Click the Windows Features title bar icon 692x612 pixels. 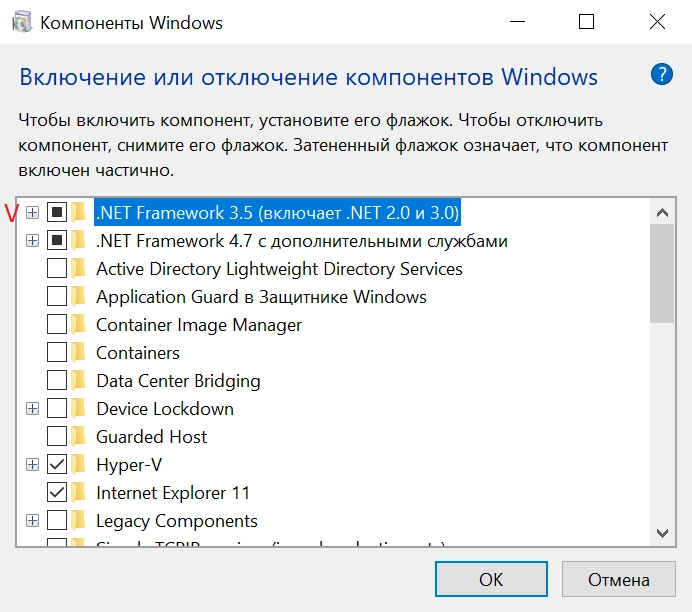coord(22,22)
